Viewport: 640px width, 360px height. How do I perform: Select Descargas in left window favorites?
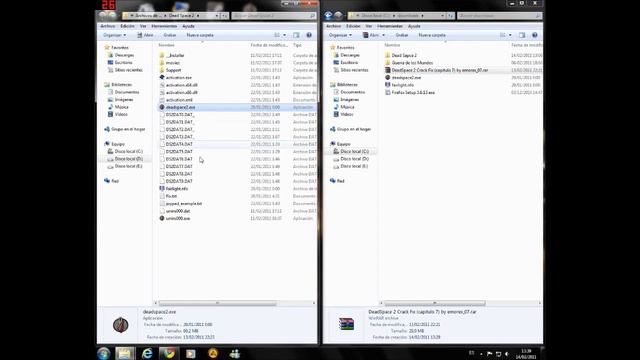tap(124, 55)
